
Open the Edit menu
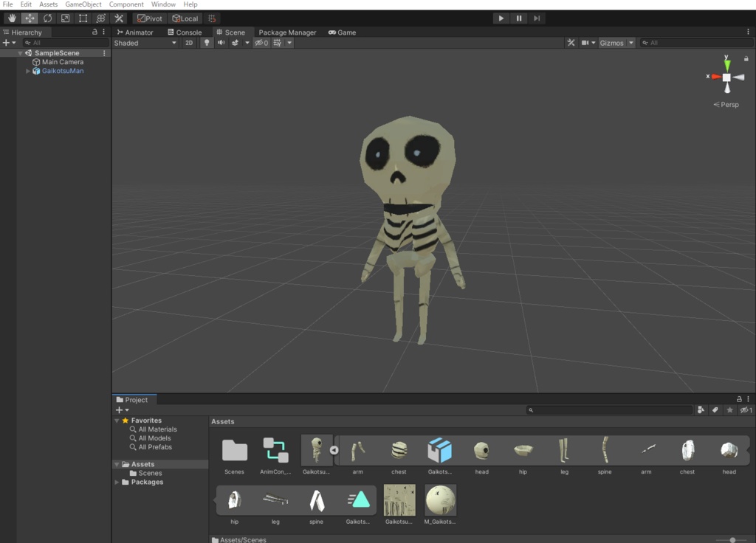(x=26, y=4)
